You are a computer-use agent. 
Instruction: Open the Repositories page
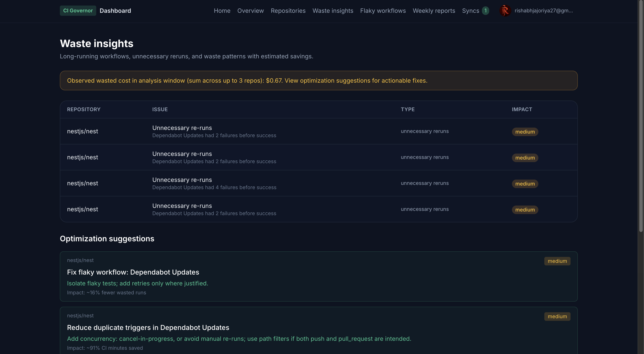[x=288, y=10]
